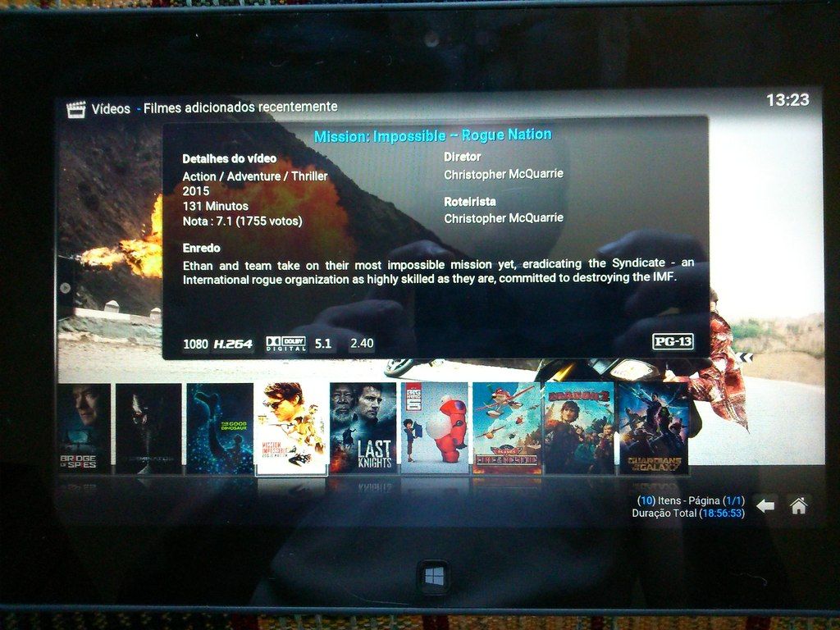Click the upper Christopher McQuarrie name under Diretor
840x630 pixels.
point(504,174)
